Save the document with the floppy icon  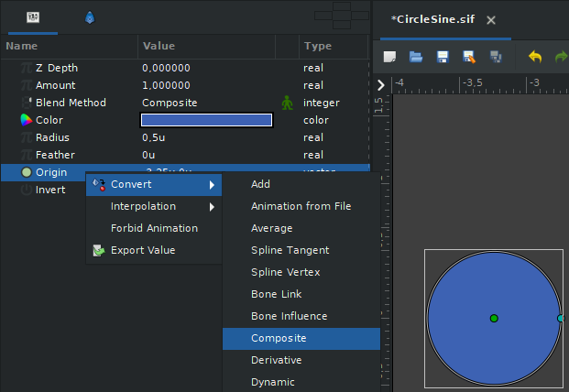(x=443, y=57)
